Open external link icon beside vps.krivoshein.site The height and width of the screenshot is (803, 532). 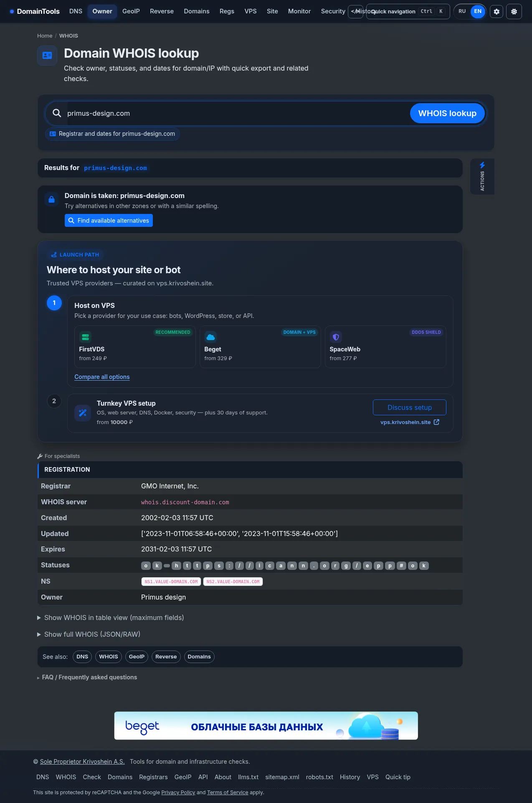click(437, 422)
